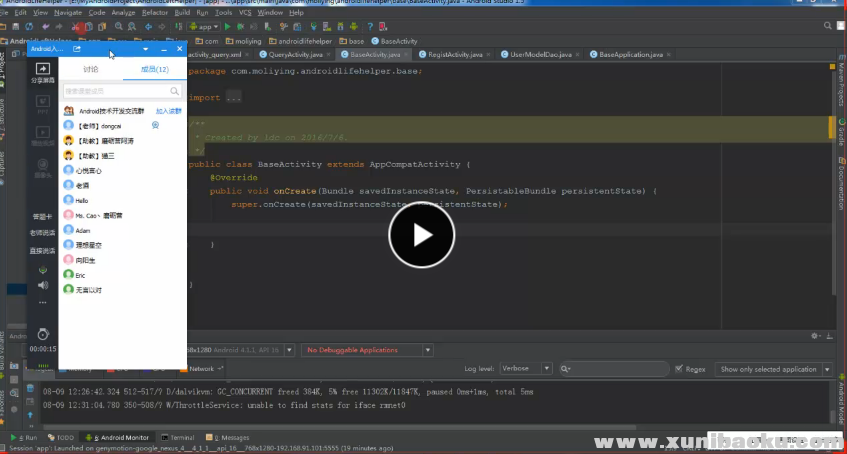Open the Terminal tool window tab
The width and height of the screenshot is (847, 454).
point(179,438)
